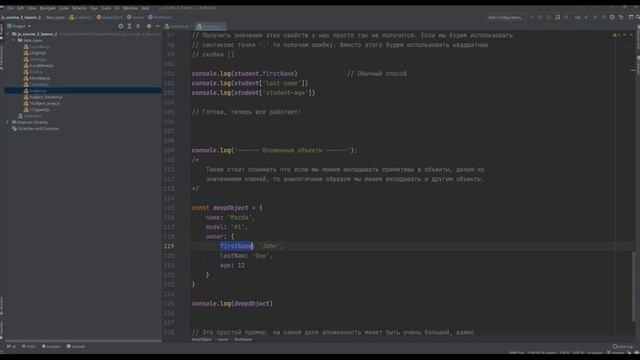Click Select Opened File target icon

(121, 26)
